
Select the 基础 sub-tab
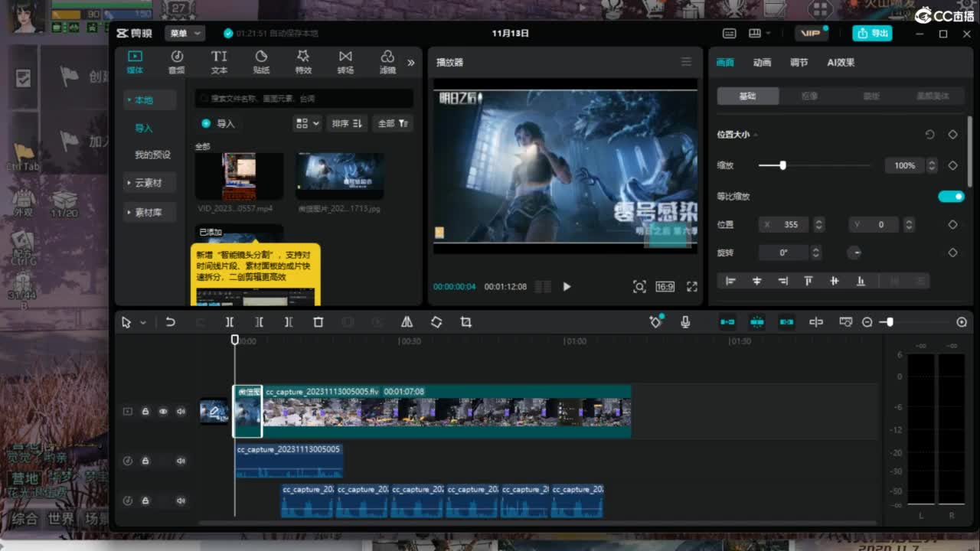(748, 96)
